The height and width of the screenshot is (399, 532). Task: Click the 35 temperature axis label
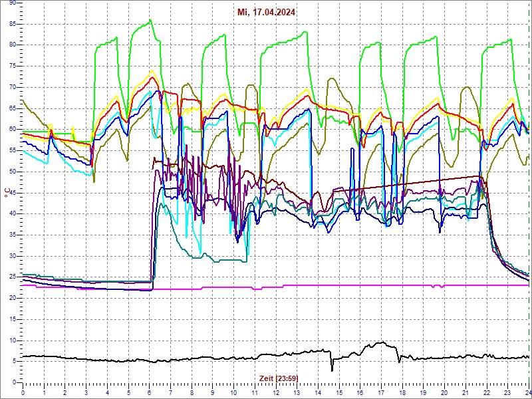(12, 235)
